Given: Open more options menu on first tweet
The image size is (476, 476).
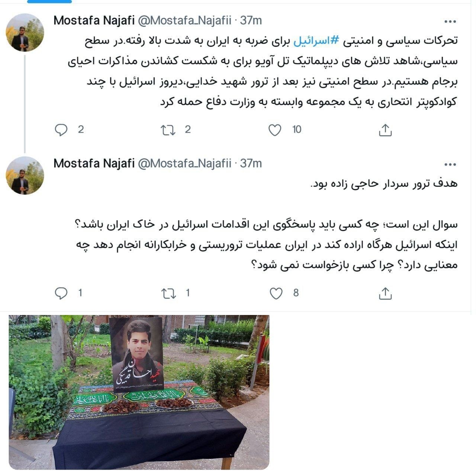Looking at the screenshot, I should pos(450,22).
